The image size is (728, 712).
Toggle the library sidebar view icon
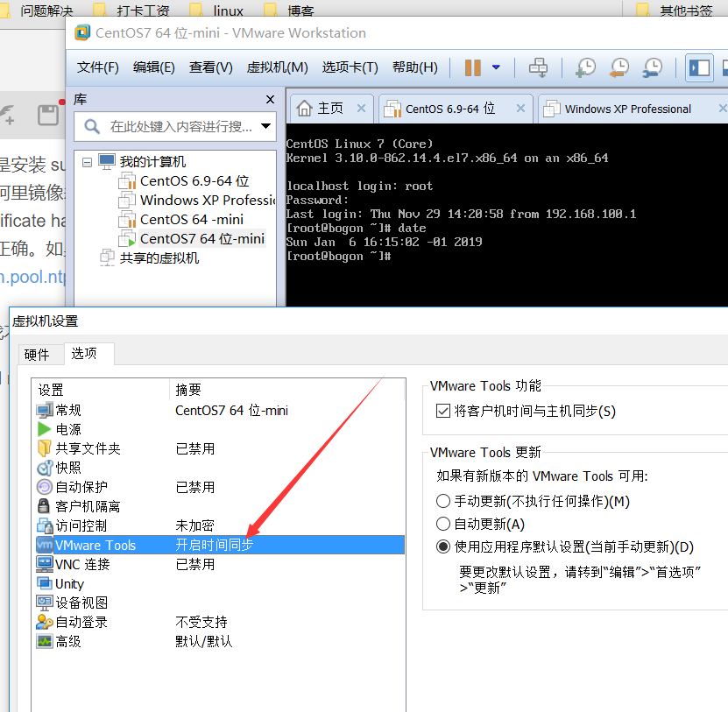[x=699, y=67]
